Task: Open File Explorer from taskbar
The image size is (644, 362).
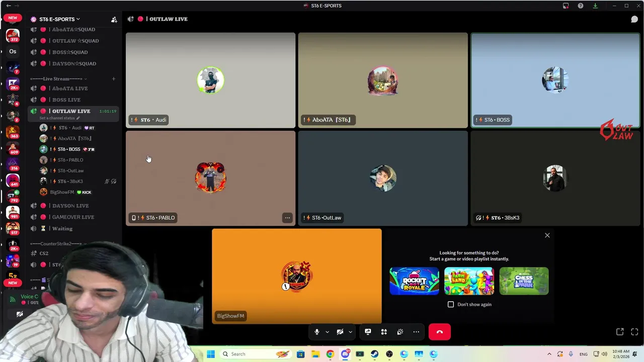Action: [x=315, y=354]
